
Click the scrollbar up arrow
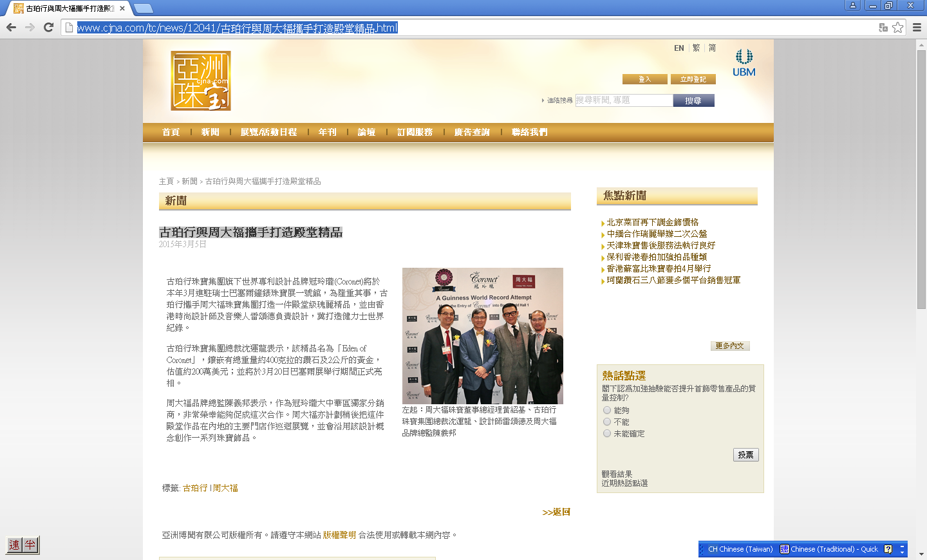click(921, 44)
